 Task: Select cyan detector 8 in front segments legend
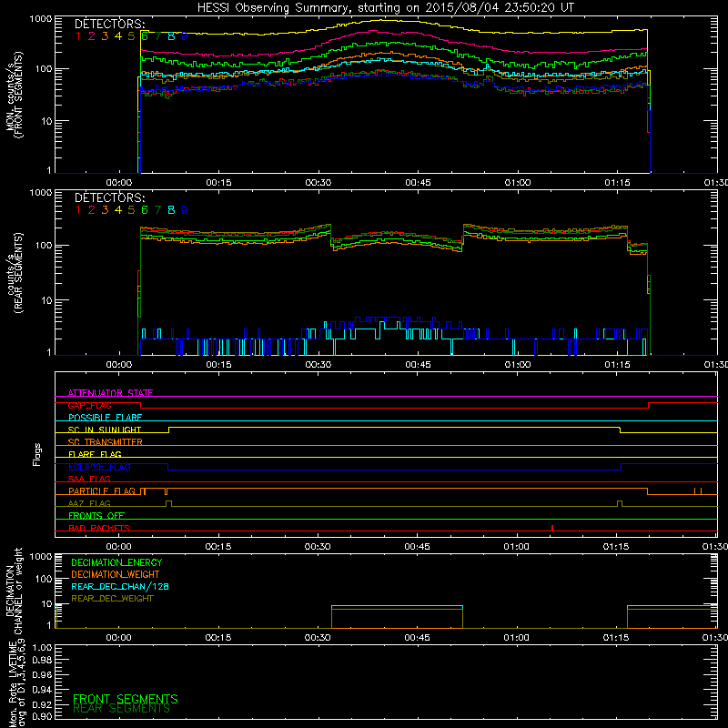171,36
